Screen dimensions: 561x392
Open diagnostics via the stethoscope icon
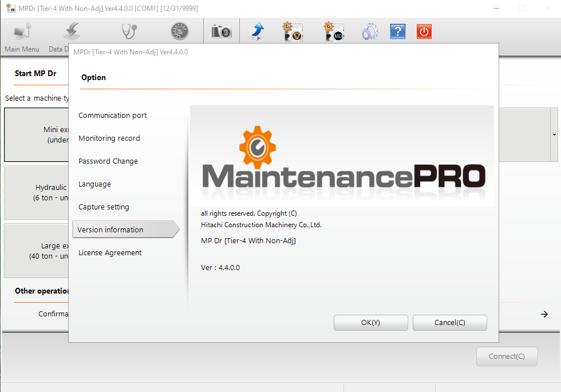point(128,31)
